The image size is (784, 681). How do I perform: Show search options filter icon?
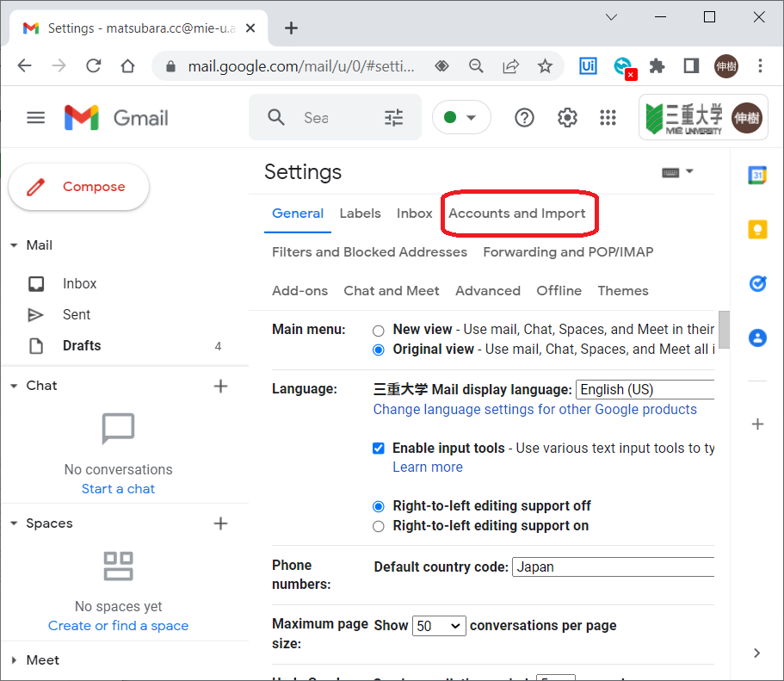point(393,118)
